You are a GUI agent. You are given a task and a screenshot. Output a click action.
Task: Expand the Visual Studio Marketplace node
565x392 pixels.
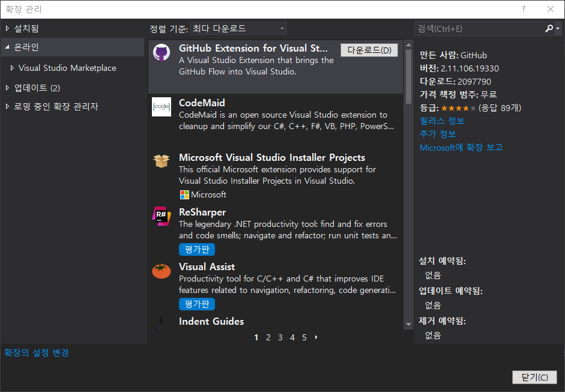click(x=12, y=68)
